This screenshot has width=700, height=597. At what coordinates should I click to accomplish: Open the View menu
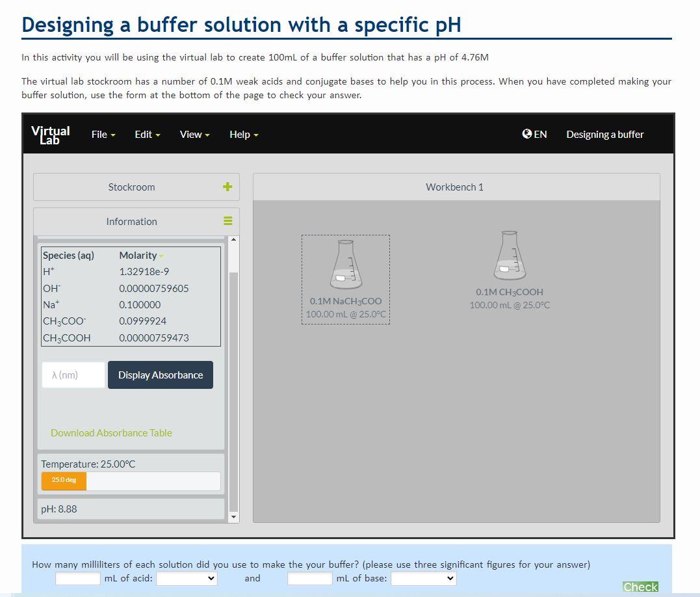click(x=193, y=134)
